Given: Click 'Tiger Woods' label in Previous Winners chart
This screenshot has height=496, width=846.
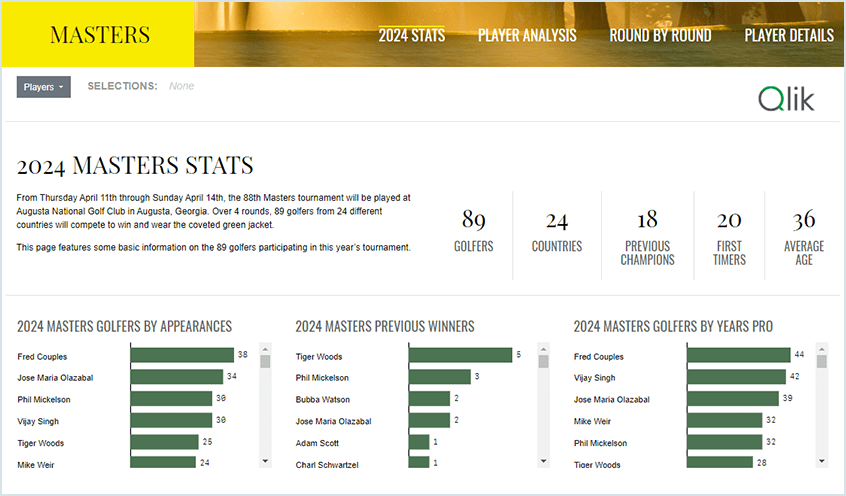Looking at the screenshot, I should 319,357.
